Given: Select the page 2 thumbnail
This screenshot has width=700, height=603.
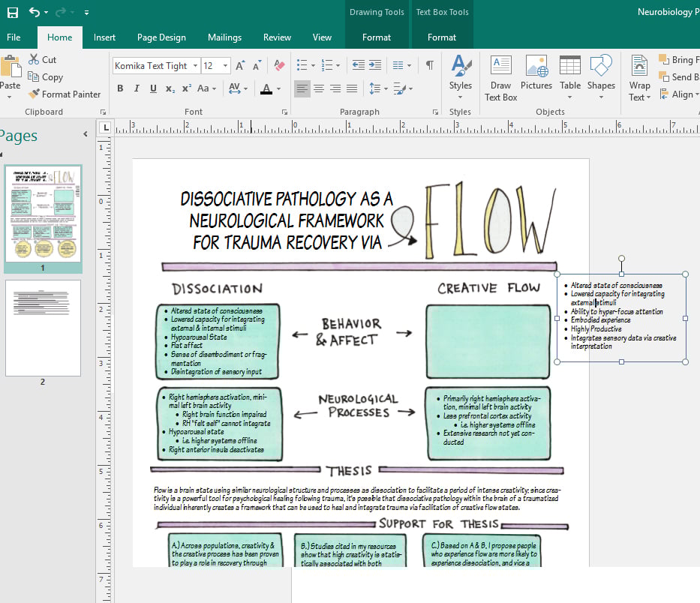Looking at the screenshot, I should [43, 328].
